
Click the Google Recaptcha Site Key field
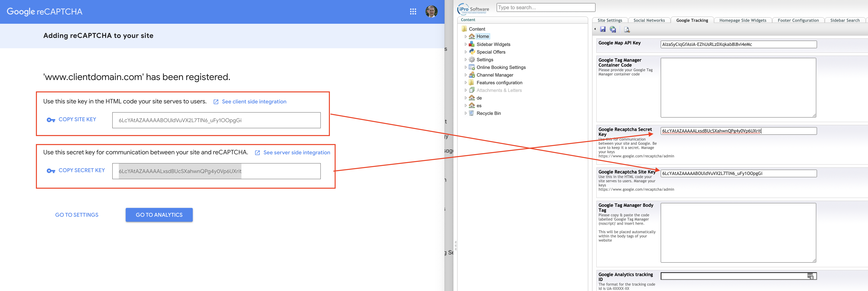[738, 173]
